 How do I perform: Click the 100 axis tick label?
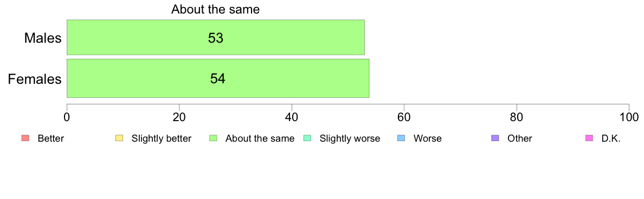click(629, 117)
